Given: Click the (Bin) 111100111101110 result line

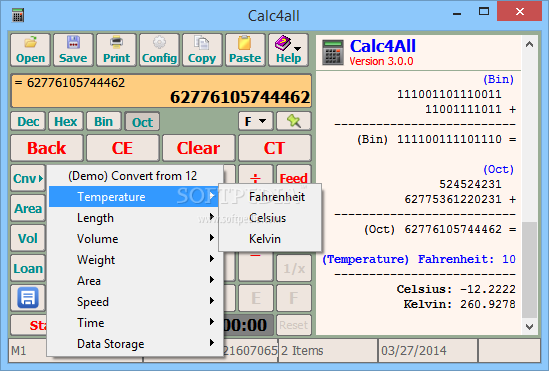Looking at the screenshot, I should click(437, 139).
